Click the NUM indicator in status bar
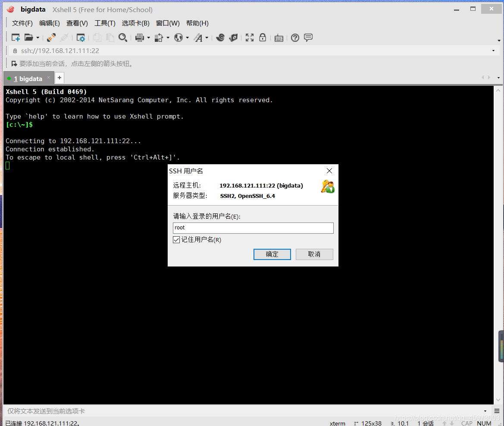504x426 pixels. (484, 423)
